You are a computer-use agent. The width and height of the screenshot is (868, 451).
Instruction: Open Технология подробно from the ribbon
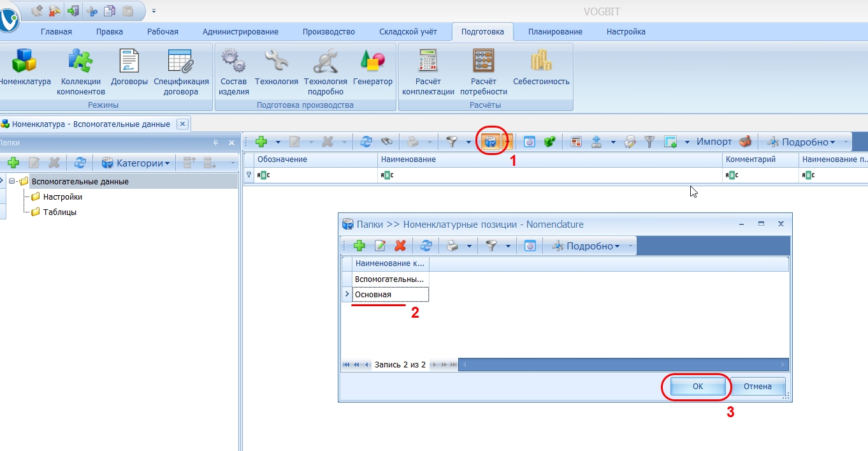point(326,71)
